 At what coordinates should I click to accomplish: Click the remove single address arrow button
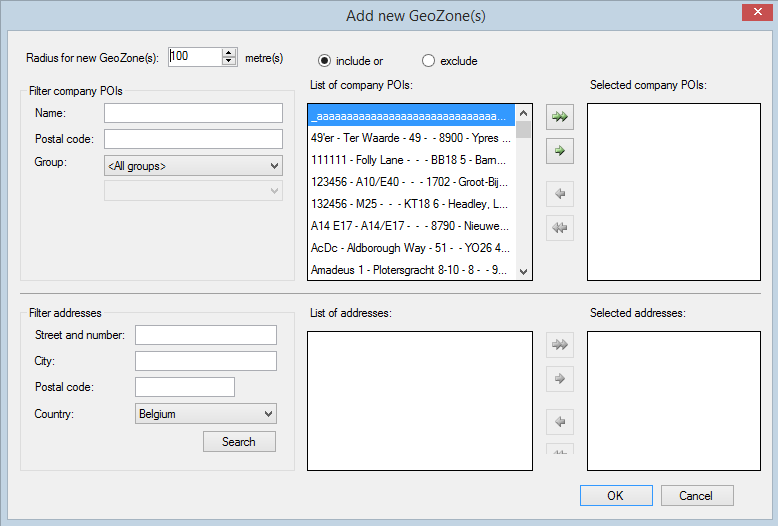click(560, 422)
